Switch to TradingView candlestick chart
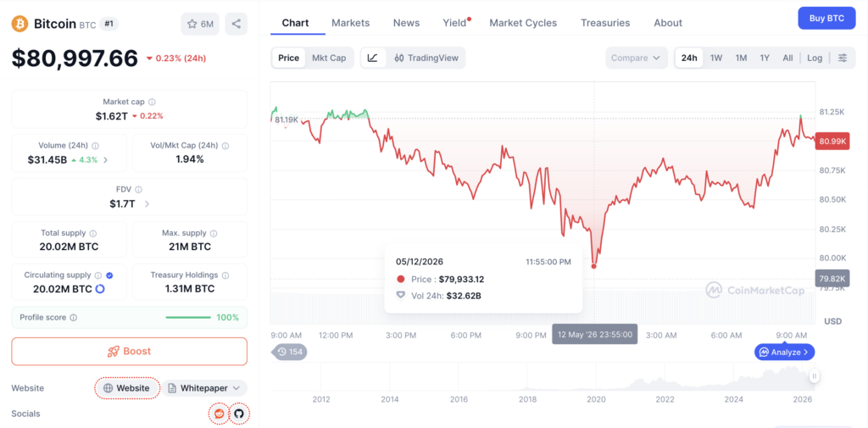The image size is (868, 428). pyautogui.click(x=426, y=58)
